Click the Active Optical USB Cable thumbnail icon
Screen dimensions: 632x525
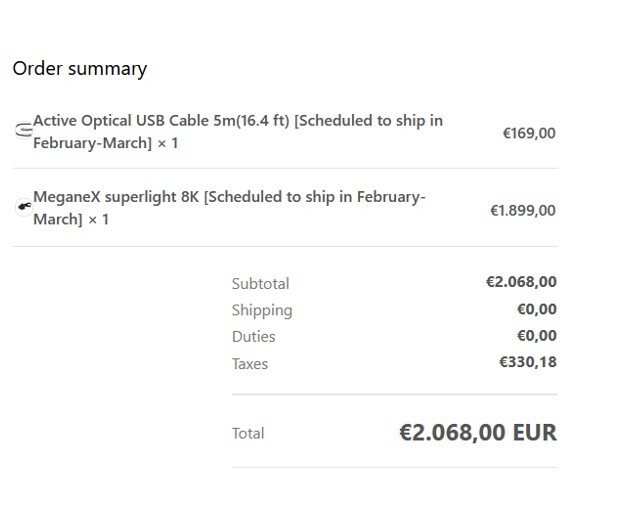(24, 130)
